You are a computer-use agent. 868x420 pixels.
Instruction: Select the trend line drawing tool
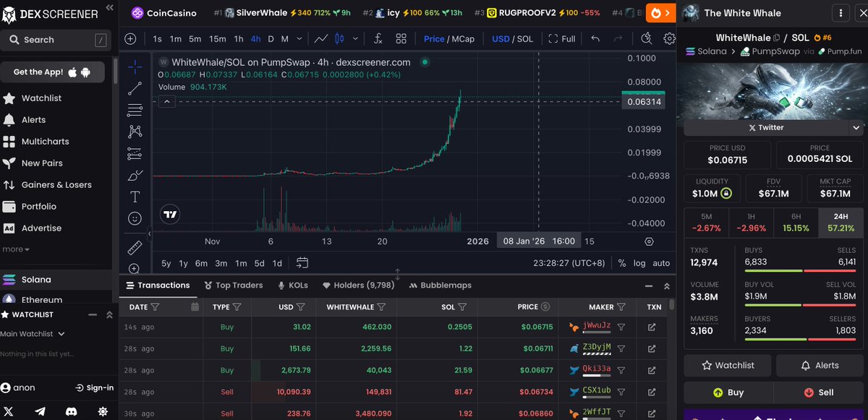click(x=135, y=89)
